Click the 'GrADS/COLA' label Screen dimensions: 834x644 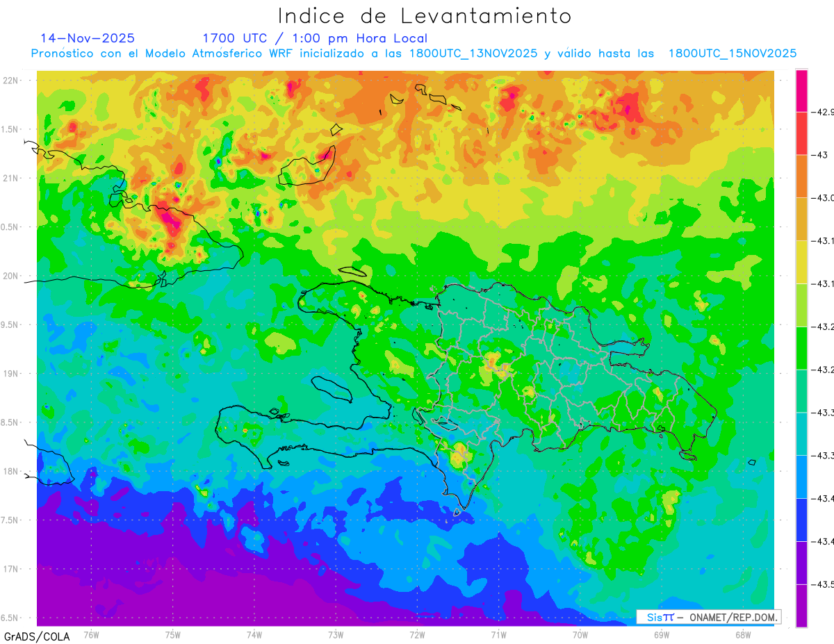(35, 636)
